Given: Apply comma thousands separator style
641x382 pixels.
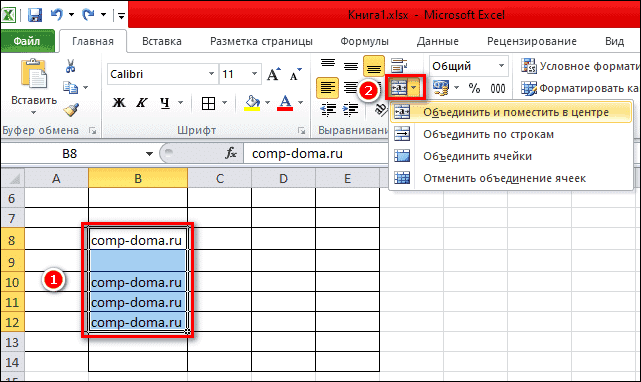Looking at the screenshot, I should [498, 88].
